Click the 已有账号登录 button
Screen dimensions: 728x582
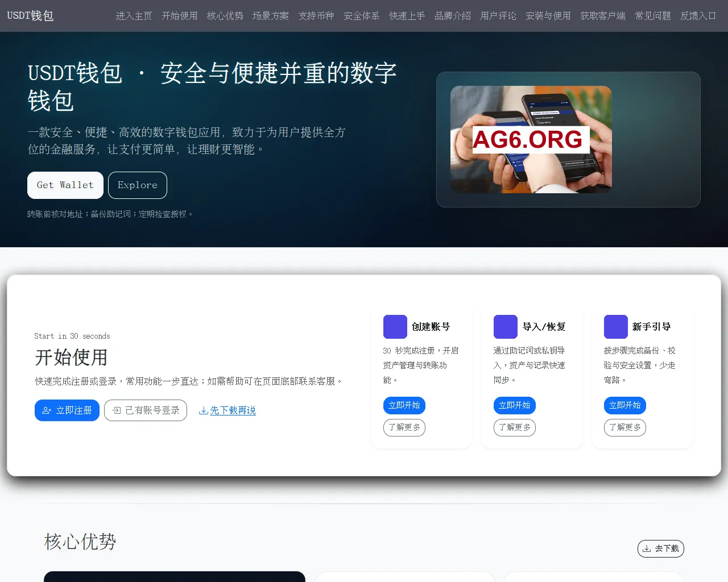pos(146,410)
